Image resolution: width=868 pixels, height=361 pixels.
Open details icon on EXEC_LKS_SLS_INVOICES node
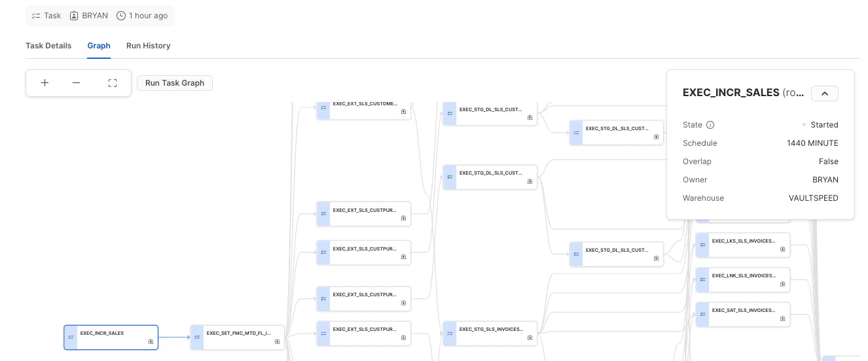tap(782, 249)
